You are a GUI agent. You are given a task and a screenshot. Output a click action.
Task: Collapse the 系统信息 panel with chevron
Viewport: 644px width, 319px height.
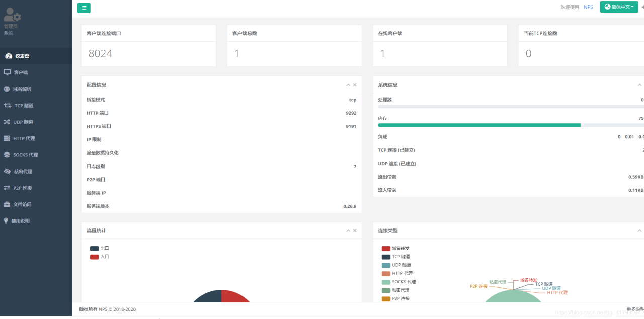click(640, 85)
